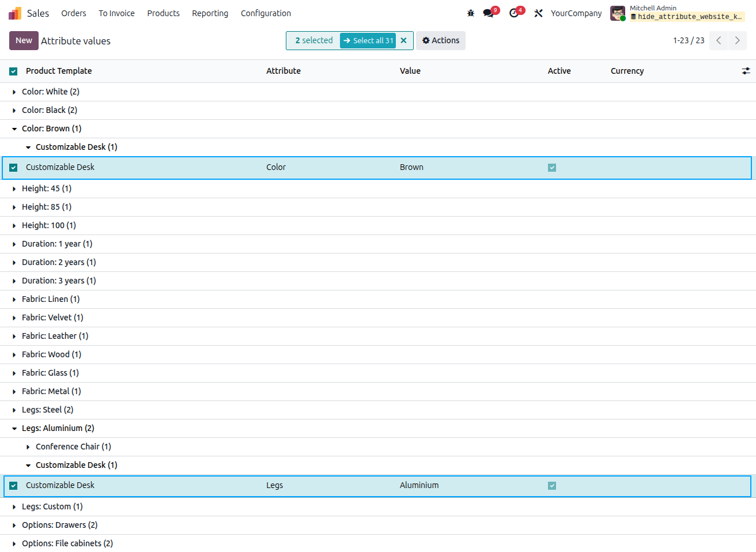756x552 pixels.
Task: Go to next page arrow
Action: pyautogui.click(x=737, y=40)
